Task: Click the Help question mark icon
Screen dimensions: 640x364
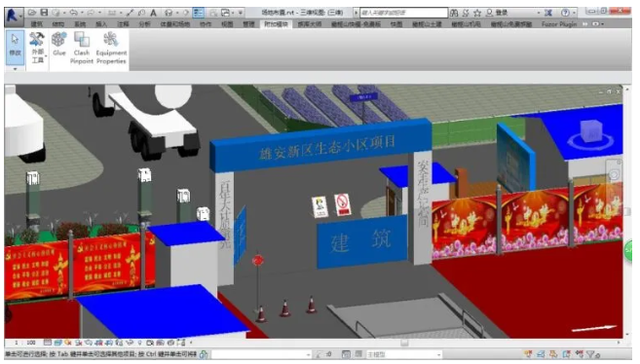Action: click(565, 13)
